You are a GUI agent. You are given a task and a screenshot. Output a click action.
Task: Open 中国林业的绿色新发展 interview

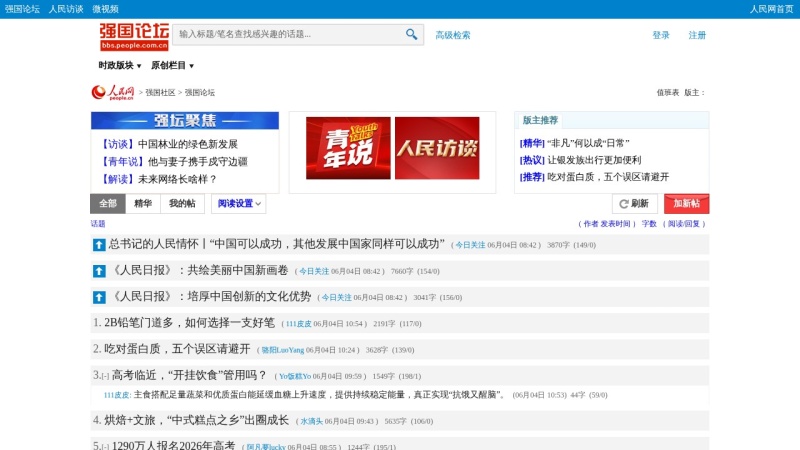[188, 144]
